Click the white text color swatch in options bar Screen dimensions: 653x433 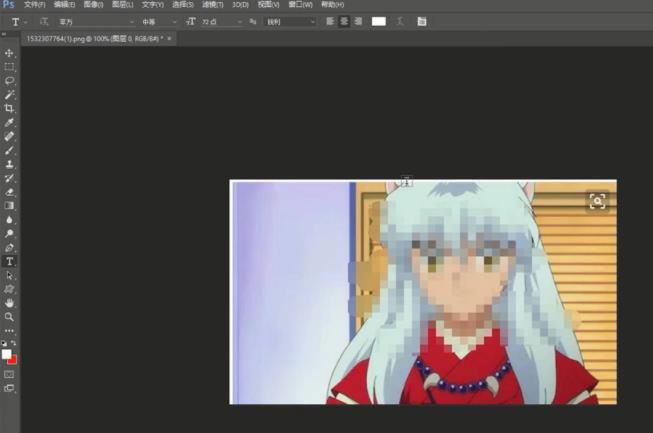379,21
